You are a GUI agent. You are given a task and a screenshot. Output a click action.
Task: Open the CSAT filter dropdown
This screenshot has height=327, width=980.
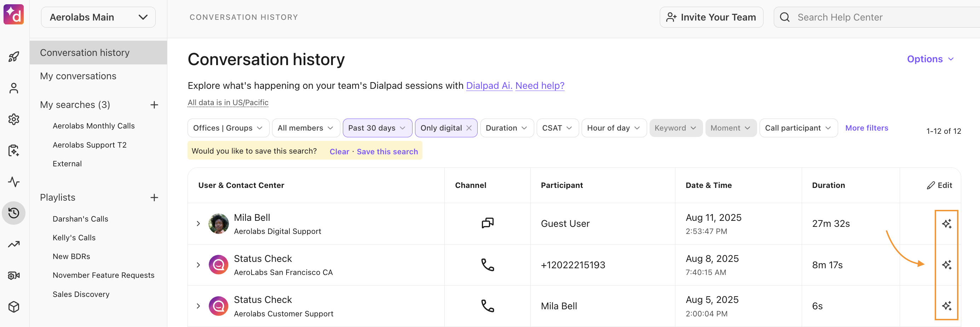[557, 128]
